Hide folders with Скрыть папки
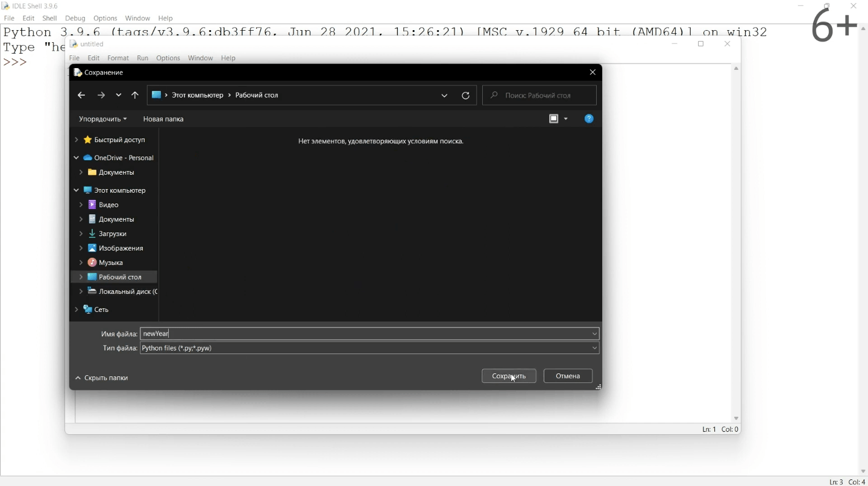 [102, 378]
